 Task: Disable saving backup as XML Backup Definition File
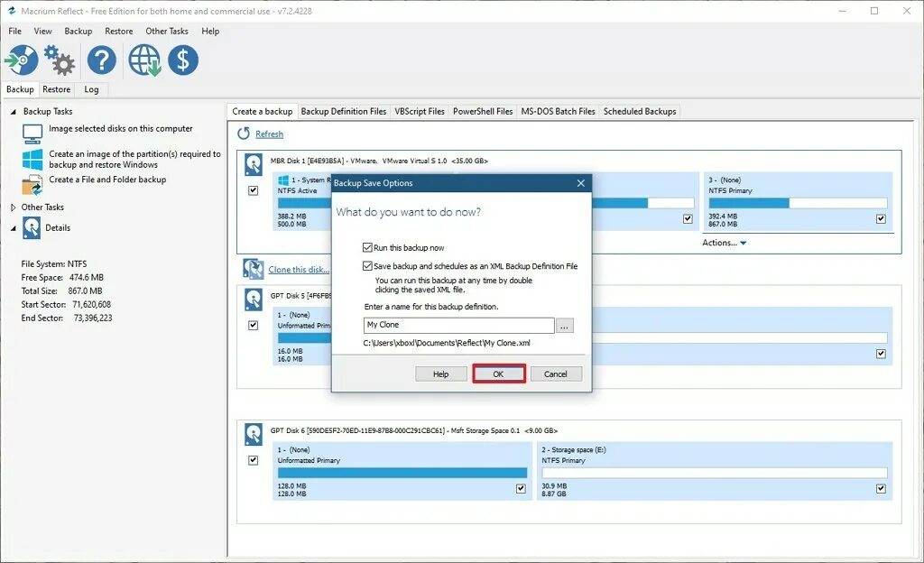(x=366, y=266)
